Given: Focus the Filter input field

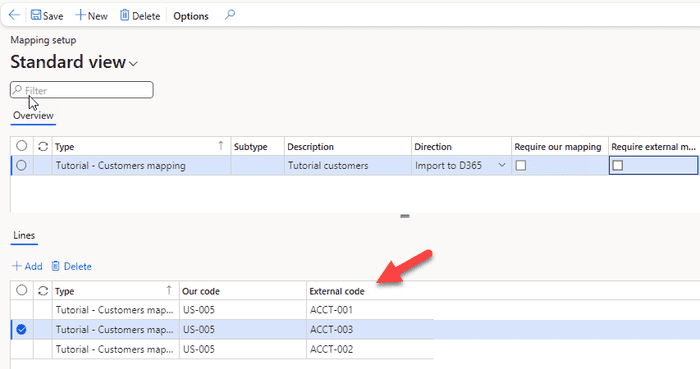Looking at the screenshot, I should pyautogui.click(x=82, y=90).
